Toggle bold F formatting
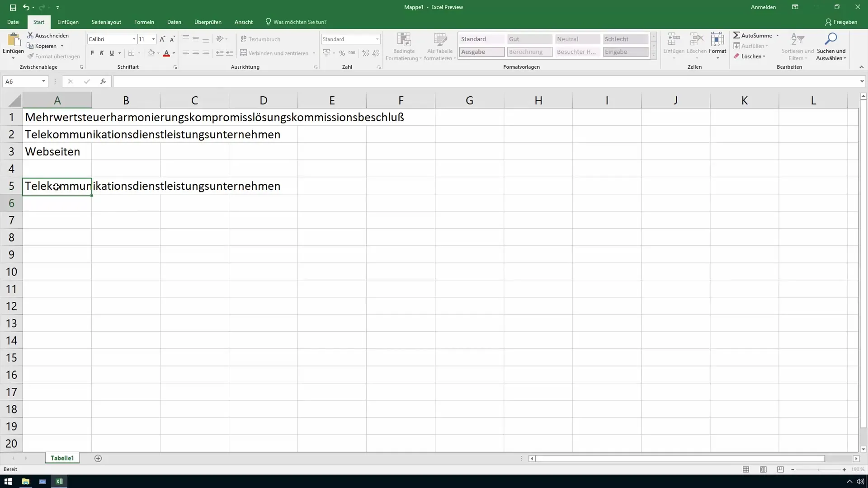Viewport: 868px width, 488px height. [92, 53]
